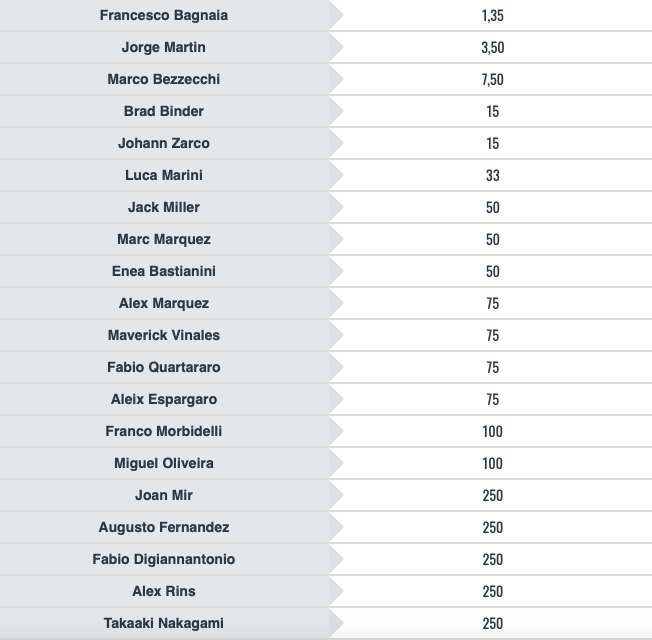
Task: Click the Franco Morbidelli name
Action: pos(164,431)
